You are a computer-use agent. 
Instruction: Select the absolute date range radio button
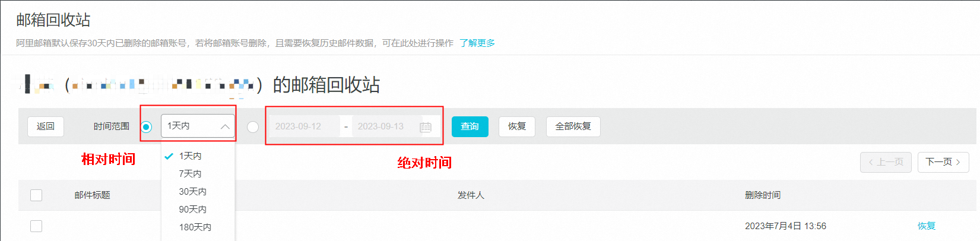tap(253, 126)
